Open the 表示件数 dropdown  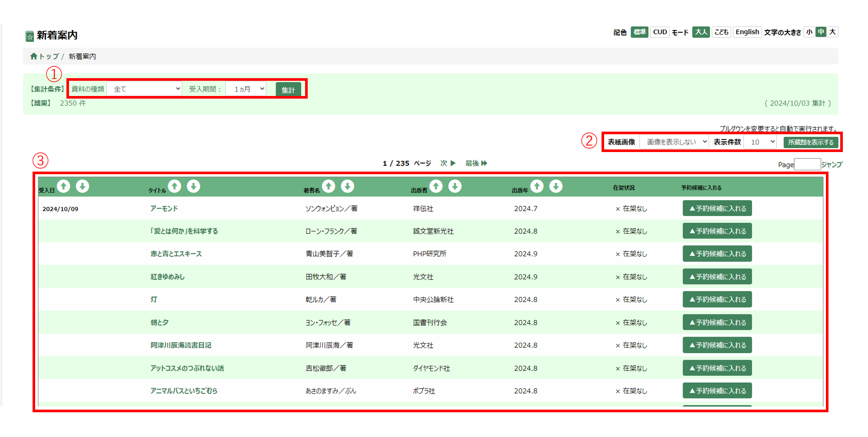click(760, 142)
